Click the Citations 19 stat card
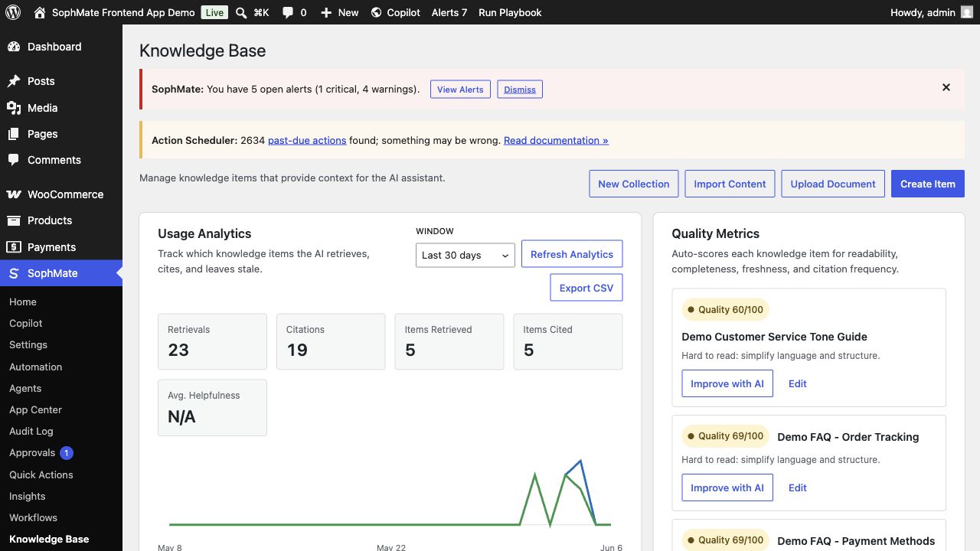This screenshot has height=551, width=980. pyautogui.click(x=331, y=341)
